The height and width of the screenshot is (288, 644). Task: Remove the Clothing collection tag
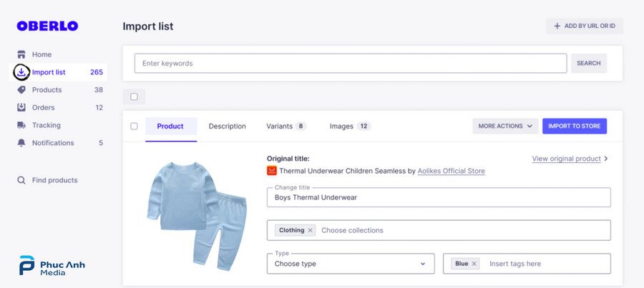click(x=310, y=230)
